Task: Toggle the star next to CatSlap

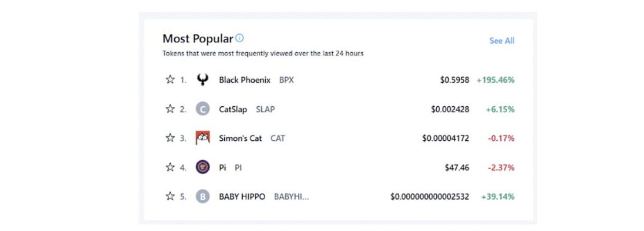Action: pos(170,109)
